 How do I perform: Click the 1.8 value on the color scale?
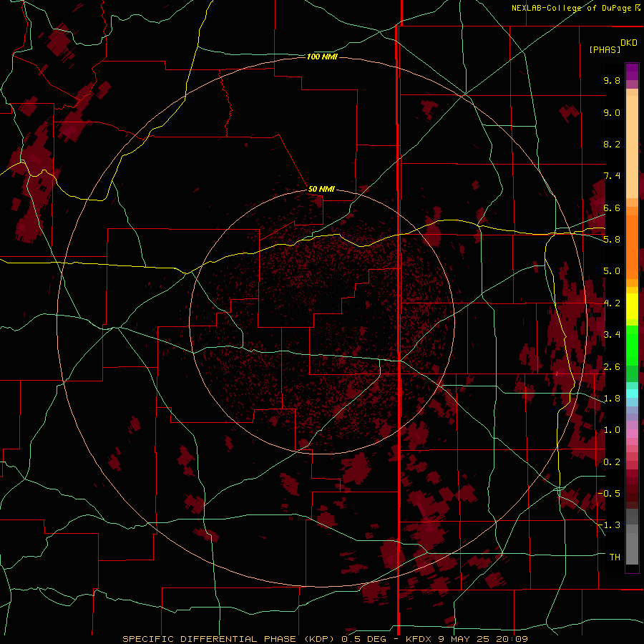(612, 399)
